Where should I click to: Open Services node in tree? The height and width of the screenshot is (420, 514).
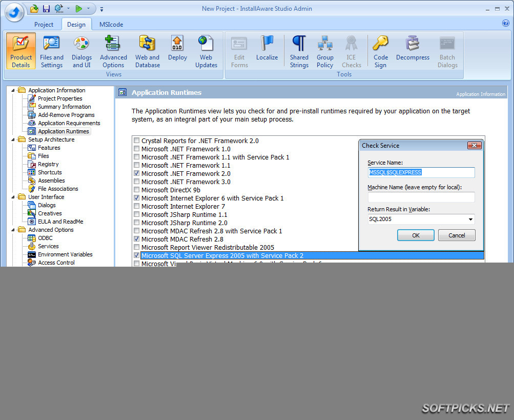point(48,246)
